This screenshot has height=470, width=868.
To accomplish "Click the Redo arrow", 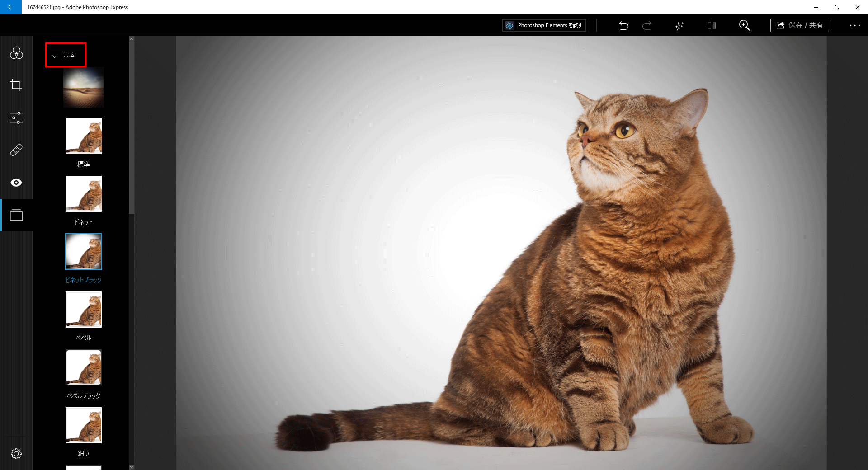I will 647,25.
